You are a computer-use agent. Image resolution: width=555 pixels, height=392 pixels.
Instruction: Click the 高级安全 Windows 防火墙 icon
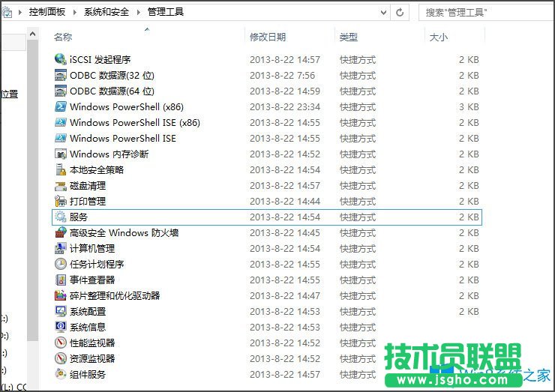[61, 232]
